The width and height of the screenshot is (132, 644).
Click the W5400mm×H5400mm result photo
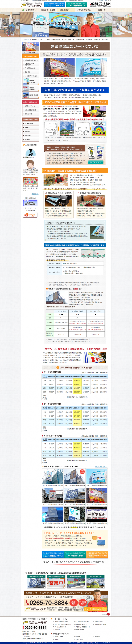pyautogui.click(x=97, y=477)
